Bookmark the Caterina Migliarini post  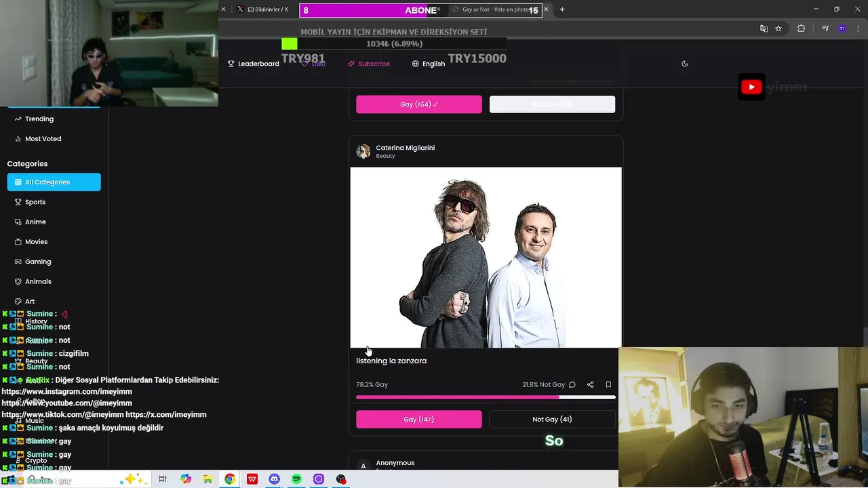(608, 384)
